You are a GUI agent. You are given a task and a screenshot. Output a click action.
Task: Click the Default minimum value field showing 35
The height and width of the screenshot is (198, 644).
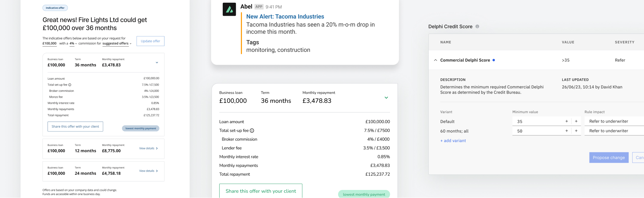[537, 121]
